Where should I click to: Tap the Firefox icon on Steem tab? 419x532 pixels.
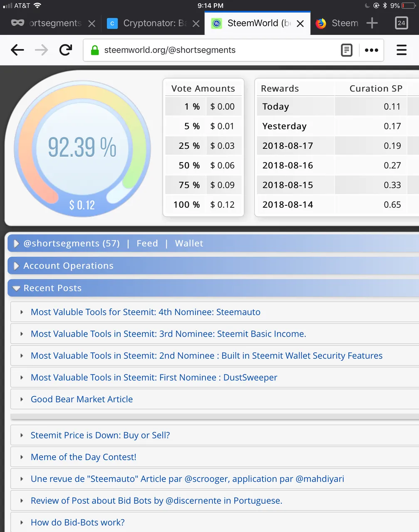(321, 23)
